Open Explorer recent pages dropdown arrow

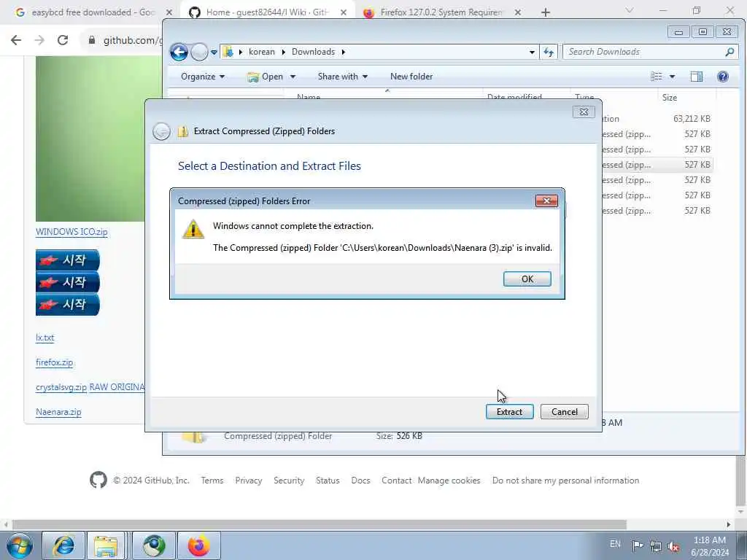click(x=214, y=52)
